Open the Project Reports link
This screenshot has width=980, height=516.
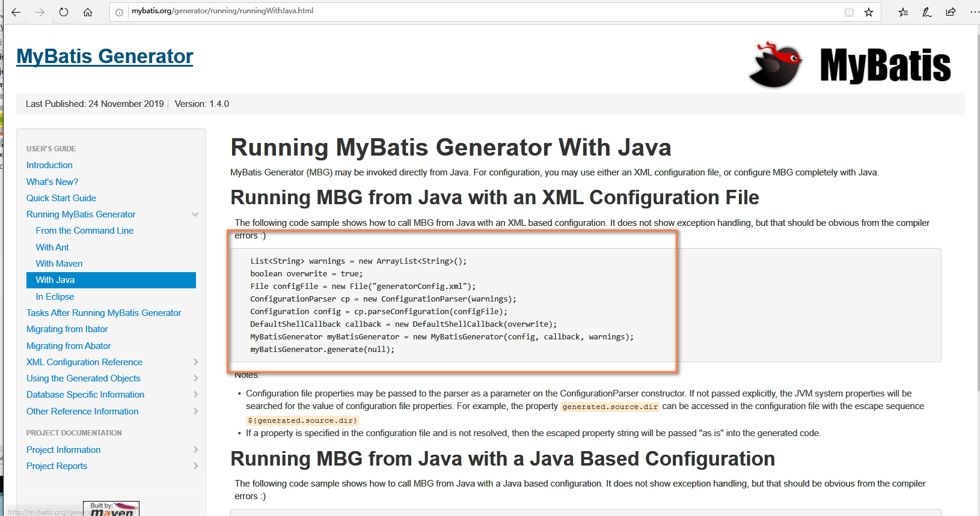pyautogui.click(x=57, y=466)
